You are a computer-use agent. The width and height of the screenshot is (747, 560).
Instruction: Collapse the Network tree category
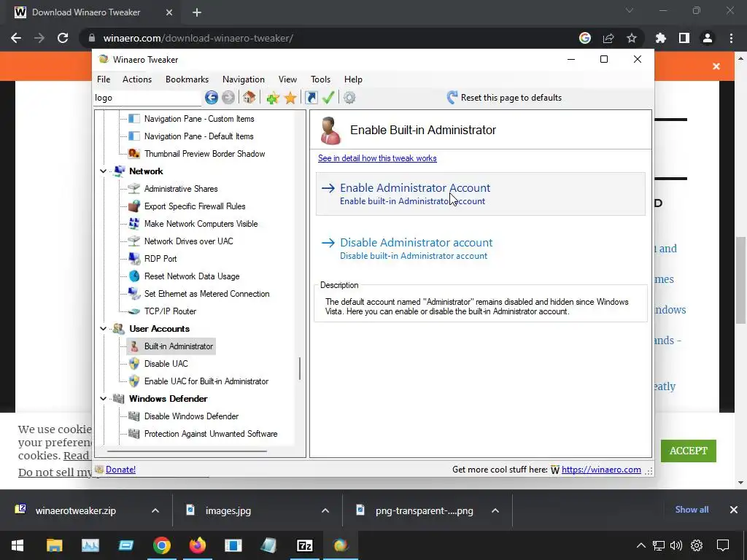pos(104,171)
